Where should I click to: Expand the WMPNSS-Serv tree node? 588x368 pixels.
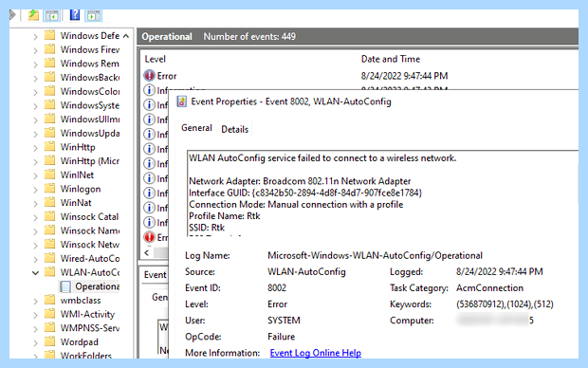pos(35,329)
